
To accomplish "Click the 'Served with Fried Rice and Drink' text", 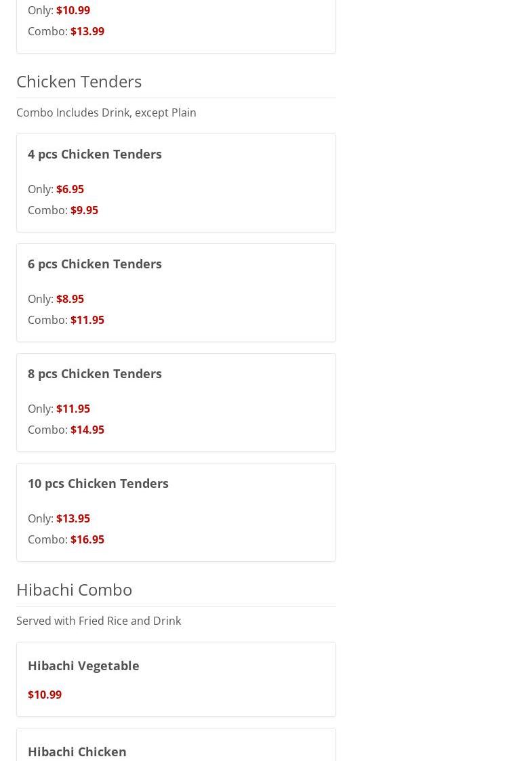I will click(x=98, y=620).
